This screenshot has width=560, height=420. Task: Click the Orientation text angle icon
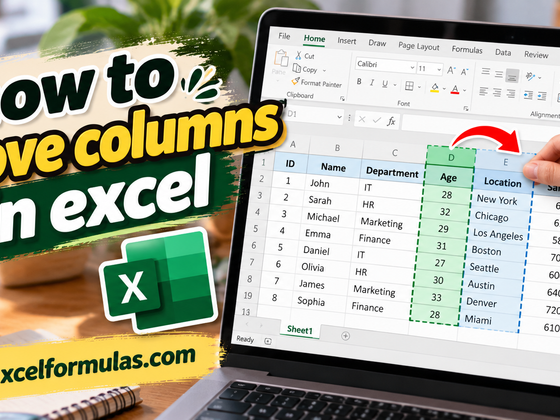point(530,76)
